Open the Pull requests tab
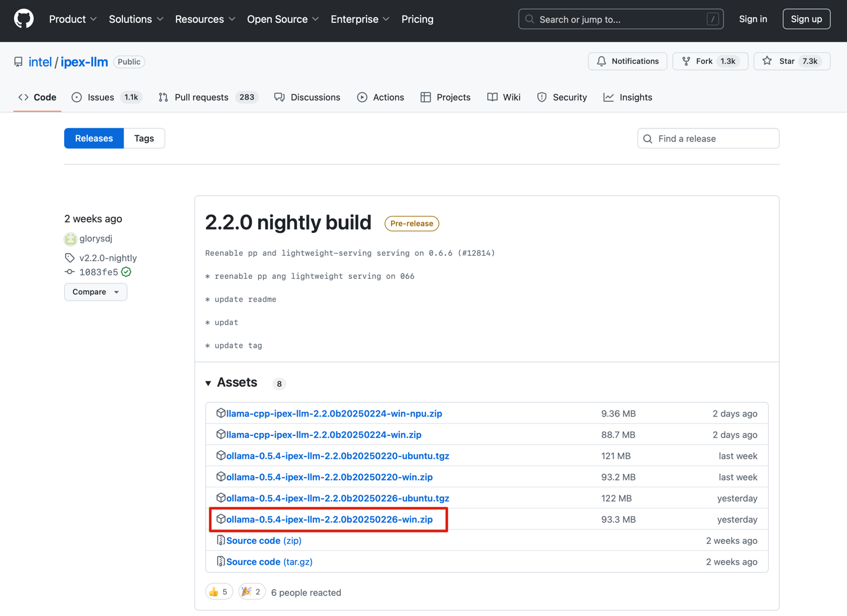 pos(201,97)
